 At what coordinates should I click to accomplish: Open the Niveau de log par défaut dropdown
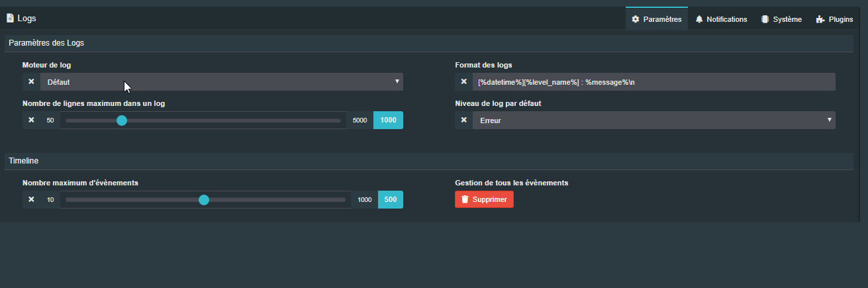[x=653, y=120]
